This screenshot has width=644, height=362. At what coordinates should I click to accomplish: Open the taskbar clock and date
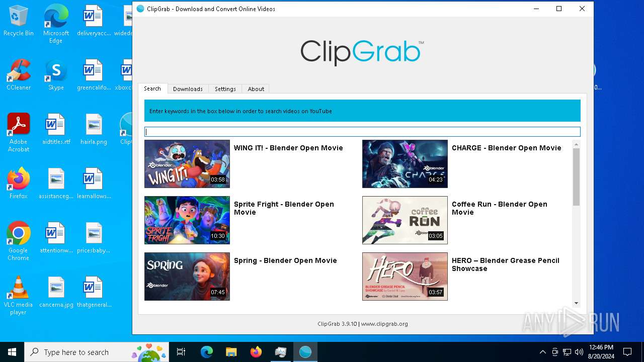(601, 352)
